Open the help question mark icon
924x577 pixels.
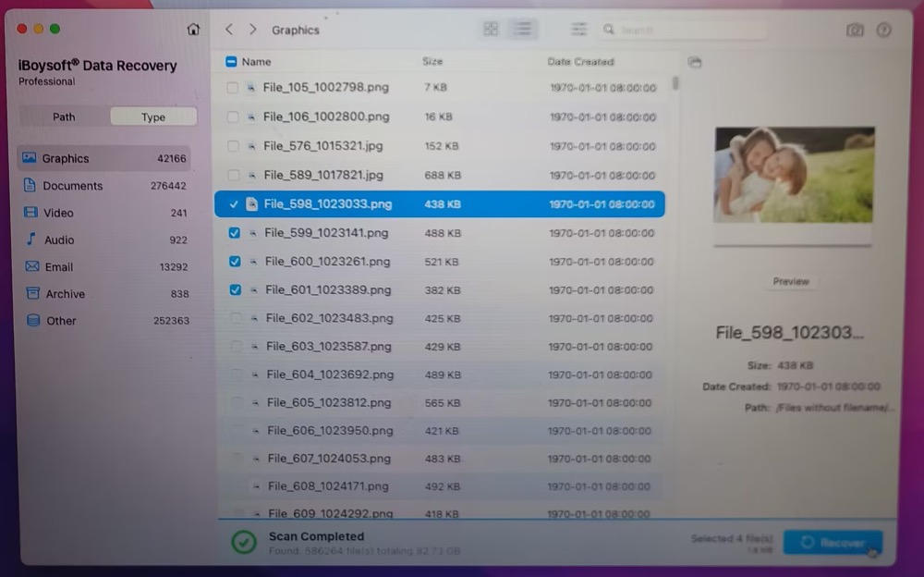click(x=883, y=30)
